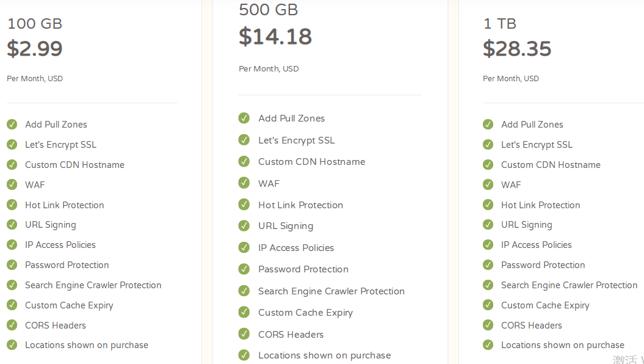
Task: Click the check icon next to URL Signing in 500 GB plan
Action: tap(244, 226)
